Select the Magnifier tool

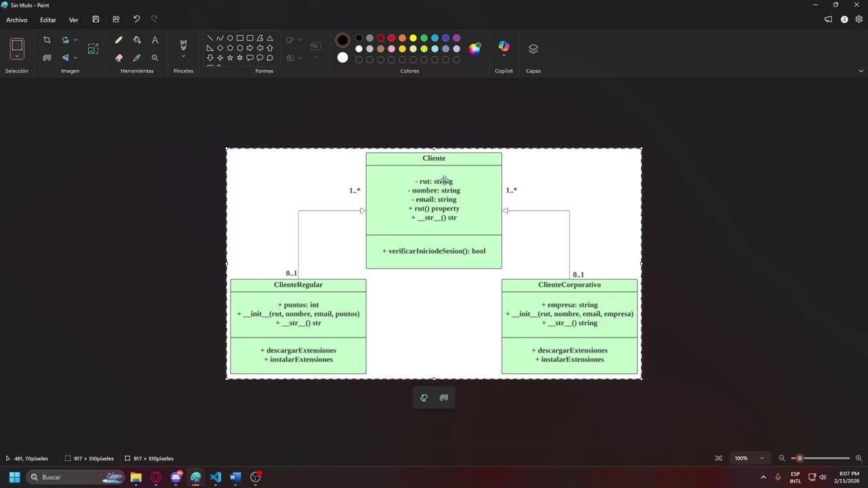tap(155, 58)
